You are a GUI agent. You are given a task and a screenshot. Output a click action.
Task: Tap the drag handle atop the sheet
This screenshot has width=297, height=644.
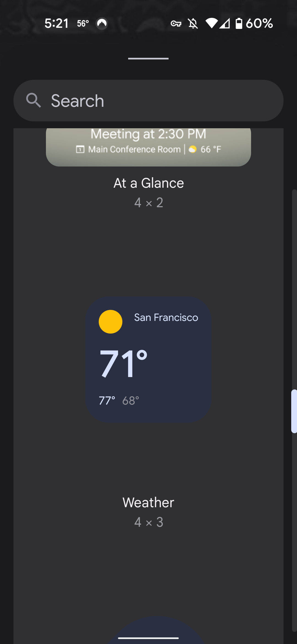148,59
